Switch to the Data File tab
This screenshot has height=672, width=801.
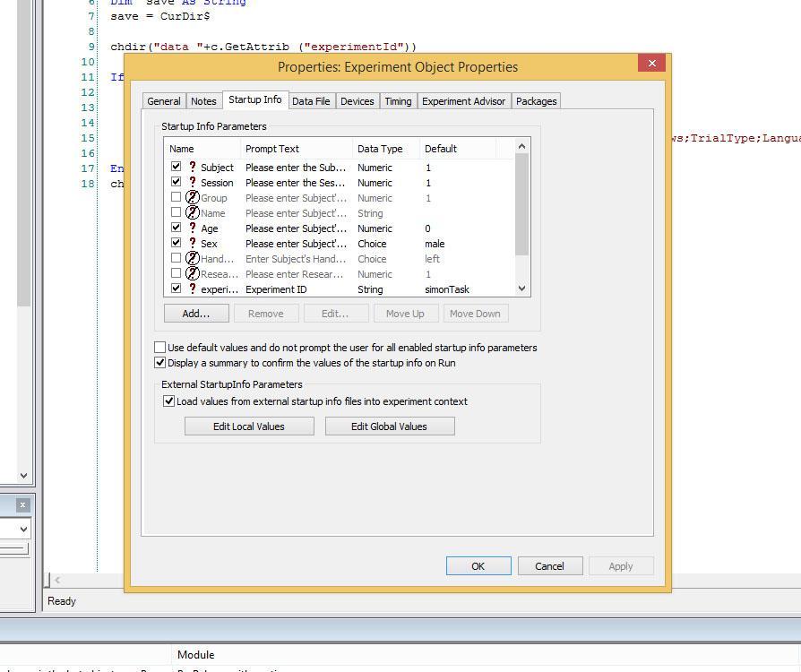311,101
